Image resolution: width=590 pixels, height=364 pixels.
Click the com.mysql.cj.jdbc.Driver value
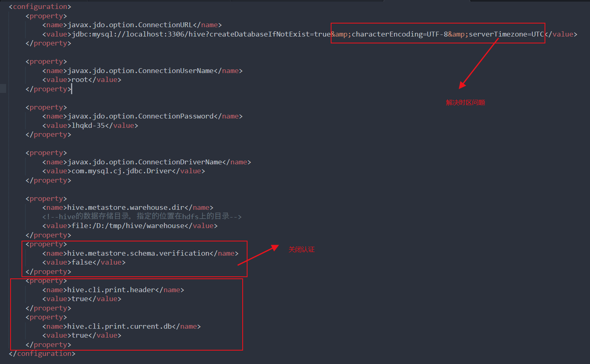point(122,171)
